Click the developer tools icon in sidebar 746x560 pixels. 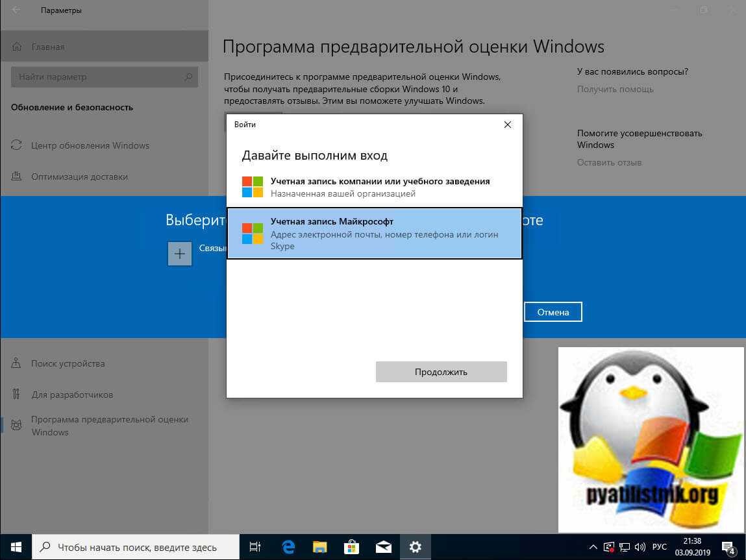tap(16, 394)
